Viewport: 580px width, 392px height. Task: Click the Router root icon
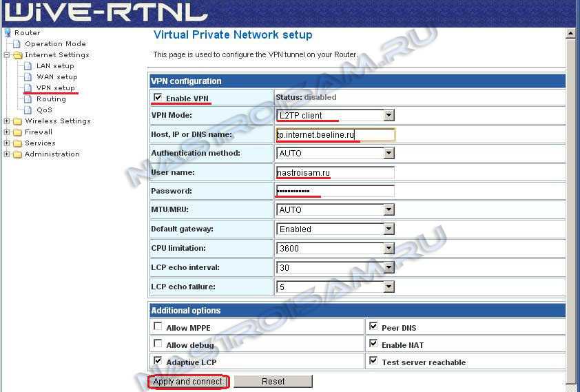tap(8, 32)
